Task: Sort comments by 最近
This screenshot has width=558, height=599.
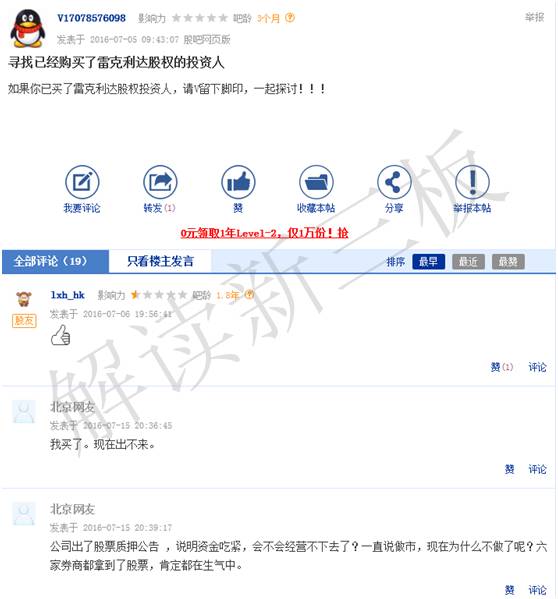Action: [x=468, y=262]
